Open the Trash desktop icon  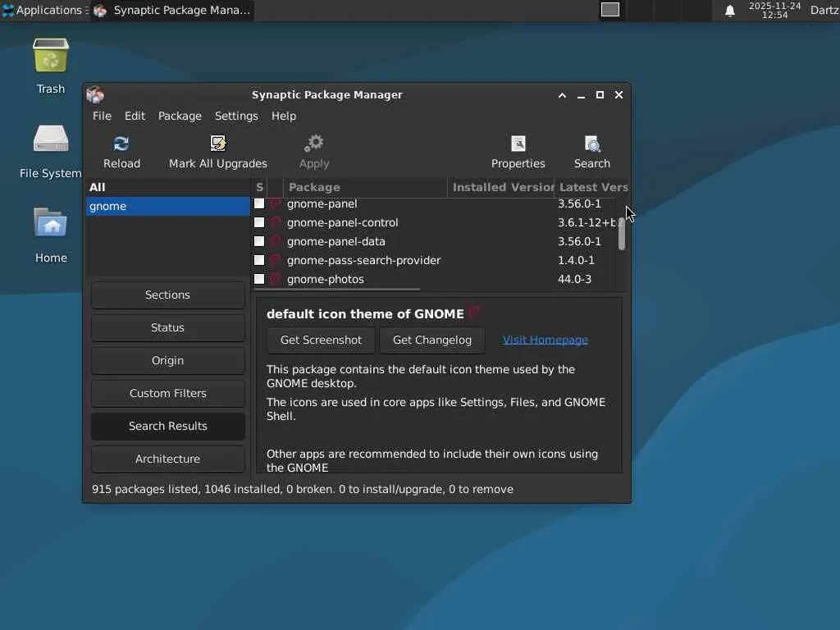tap(51, 56)
